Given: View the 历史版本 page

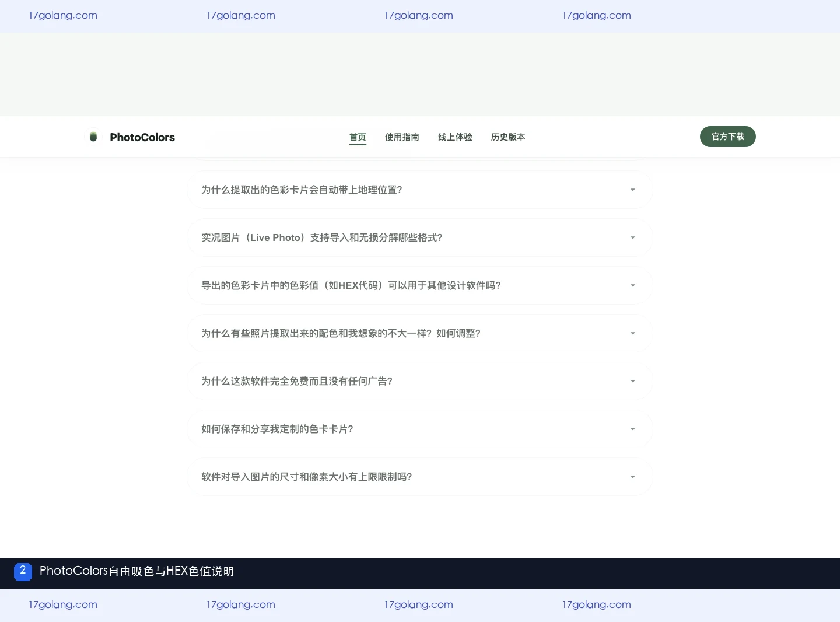Looking at the screenshot, I should [508, 137].
